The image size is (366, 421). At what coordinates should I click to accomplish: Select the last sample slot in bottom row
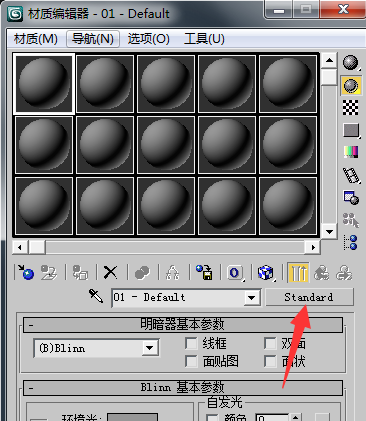click(288, 206)
